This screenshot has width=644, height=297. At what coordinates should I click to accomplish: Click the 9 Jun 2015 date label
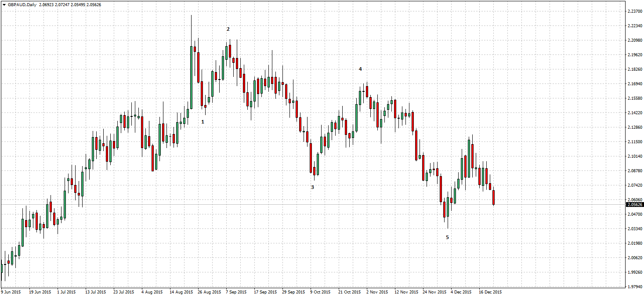point(11,292)
